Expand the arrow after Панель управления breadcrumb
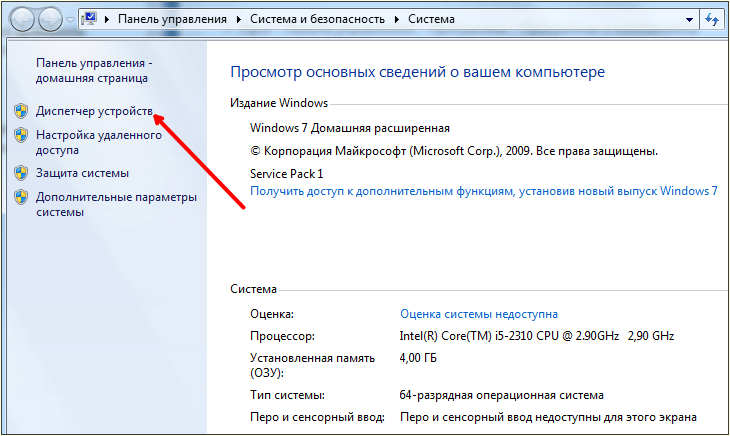The height and width of the screenshot is (436, 730). pos(239,20)
